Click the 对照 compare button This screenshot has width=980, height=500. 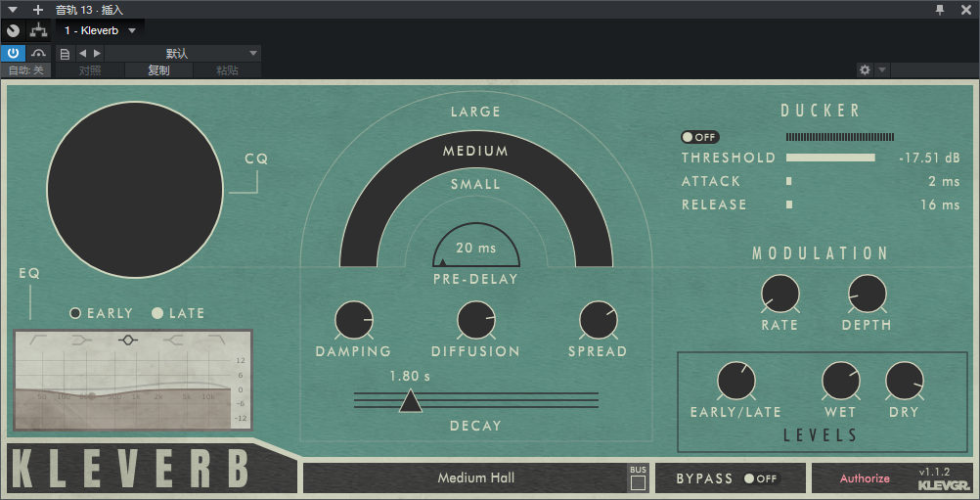[90, 70]
